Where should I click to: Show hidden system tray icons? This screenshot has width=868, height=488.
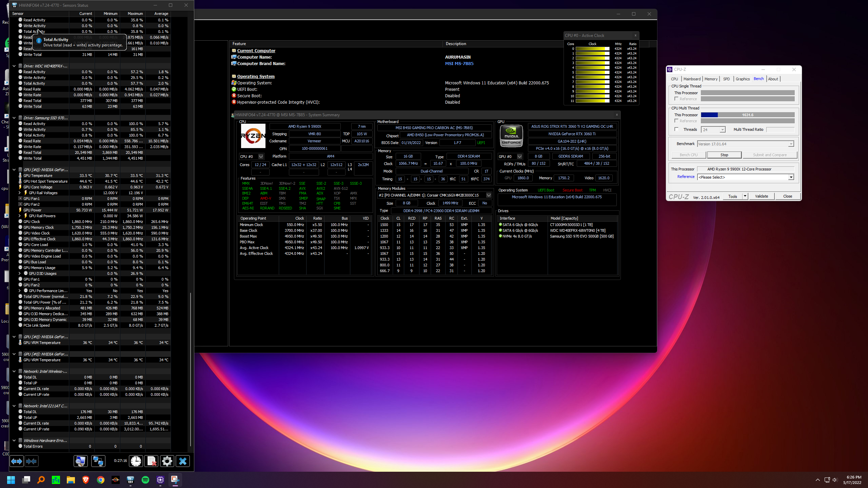coord(818,480)
